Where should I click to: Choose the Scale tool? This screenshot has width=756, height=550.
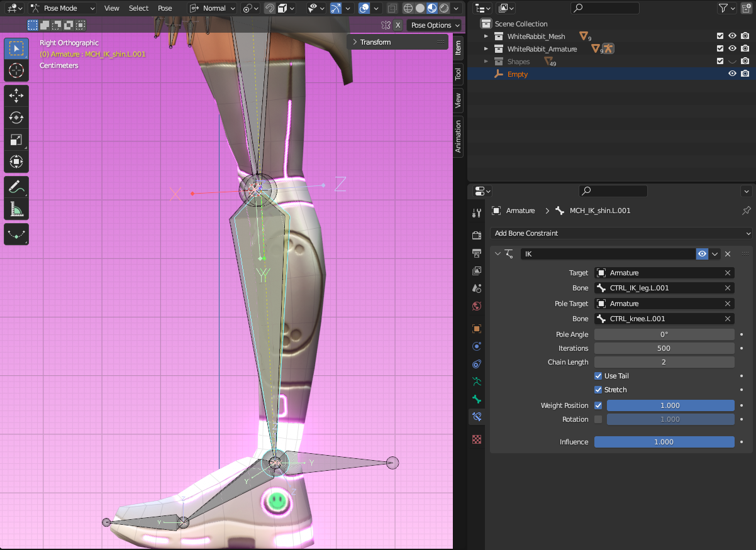pyautogui.click(x=16, y=140)
